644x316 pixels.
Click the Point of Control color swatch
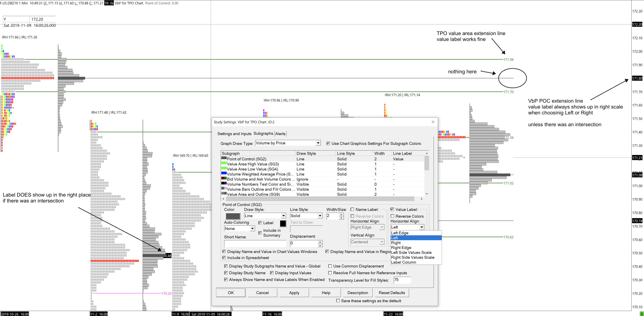coord(233,216)
